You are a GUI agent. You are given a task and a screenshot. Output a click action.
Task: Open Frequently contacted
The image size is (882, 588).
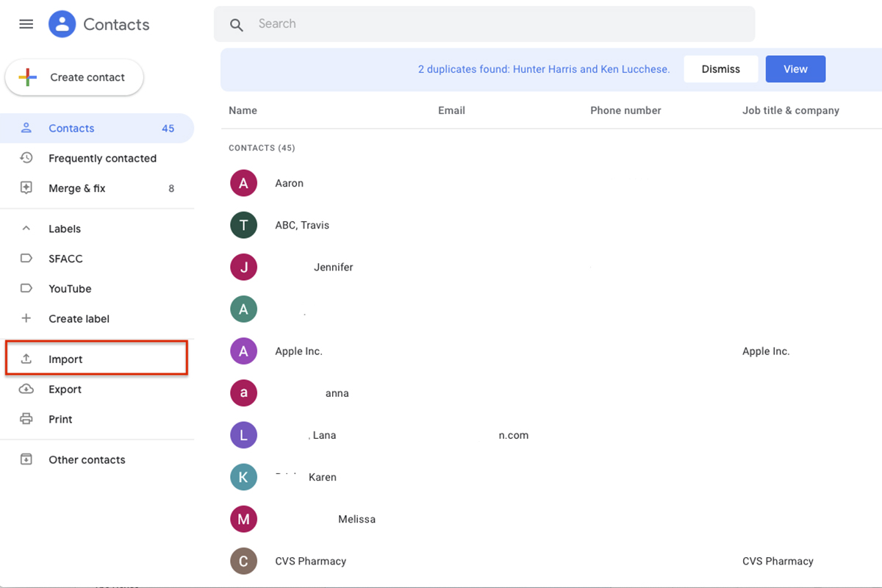[x=102, y=158]
